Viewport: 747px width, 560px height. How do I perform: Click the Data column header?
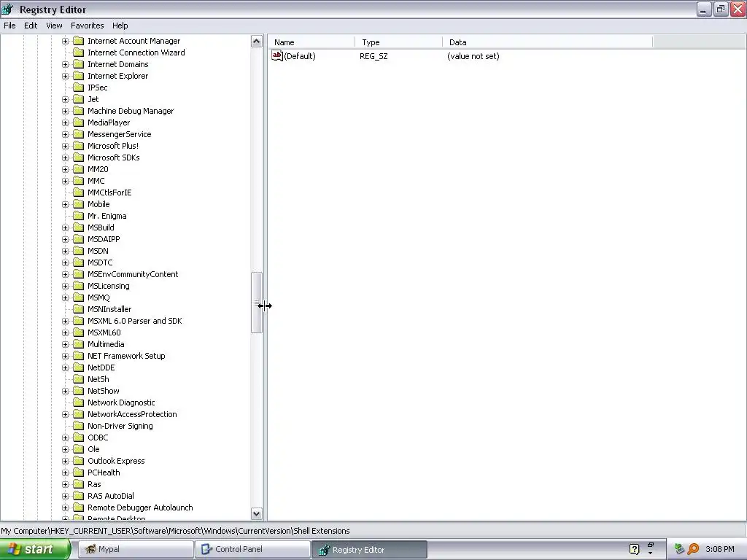tap(547, 42)
